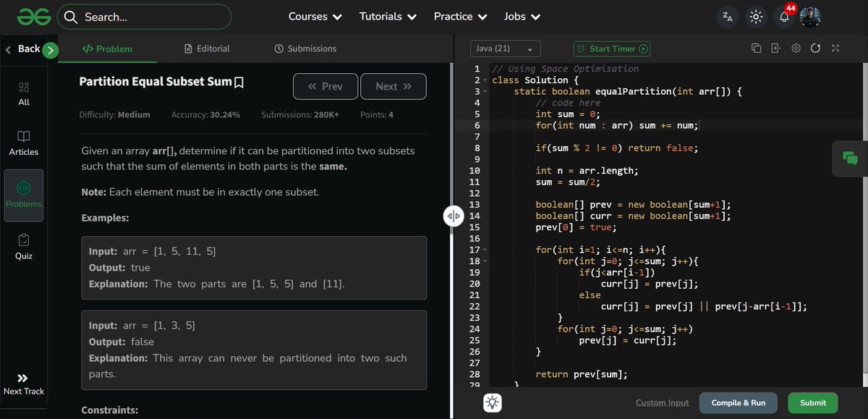This screenshot has width=868, height=419.
Task: Collapse sidebar using the green Back arrow
Action: tap(48, 48)
